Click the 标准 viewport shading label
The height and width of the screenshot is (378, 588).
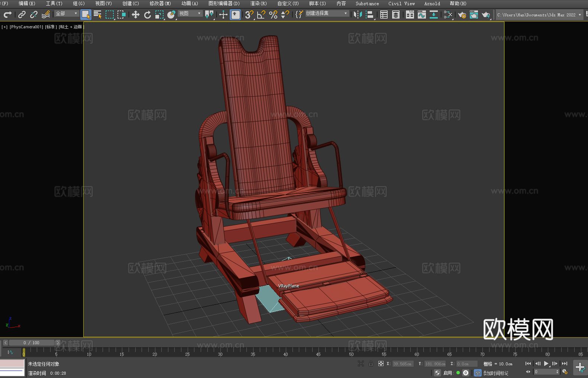pos(51,27)
